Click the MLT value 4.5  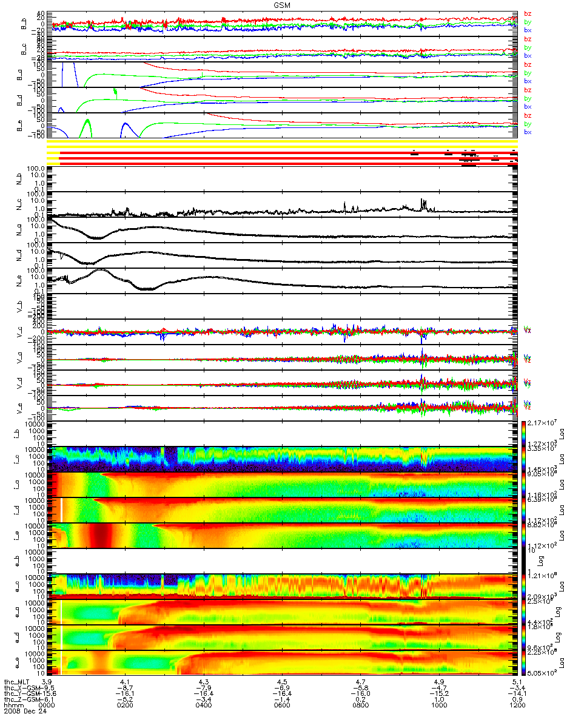click(282, 682)
